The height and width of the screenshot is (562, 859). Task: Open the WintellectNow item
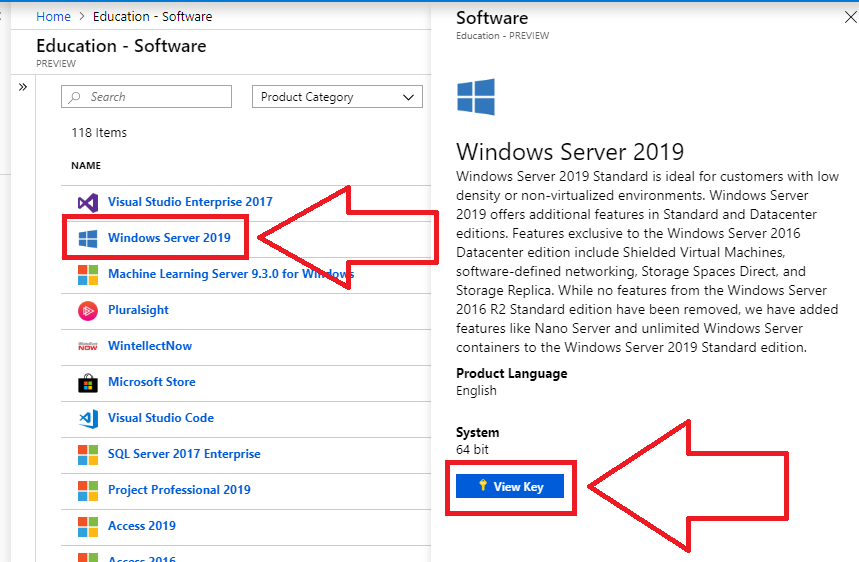[150, 346]
